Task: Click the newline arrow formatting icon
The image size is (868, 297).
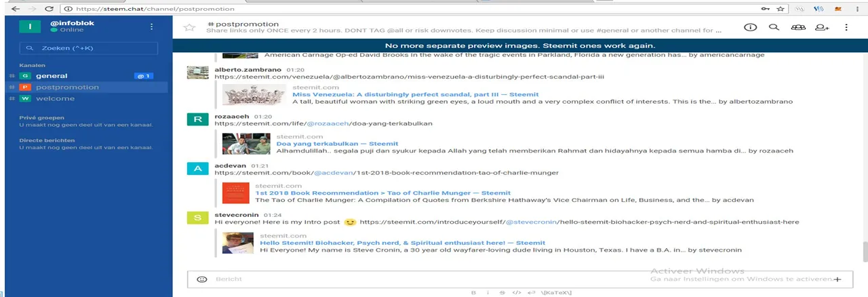Action: coord(531,292)
